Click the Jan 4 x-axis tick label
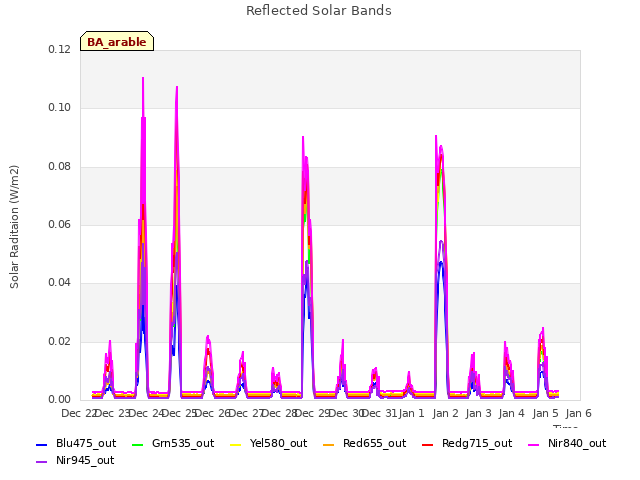This screenshot has height=480, width=640. (x=511, y=413)
